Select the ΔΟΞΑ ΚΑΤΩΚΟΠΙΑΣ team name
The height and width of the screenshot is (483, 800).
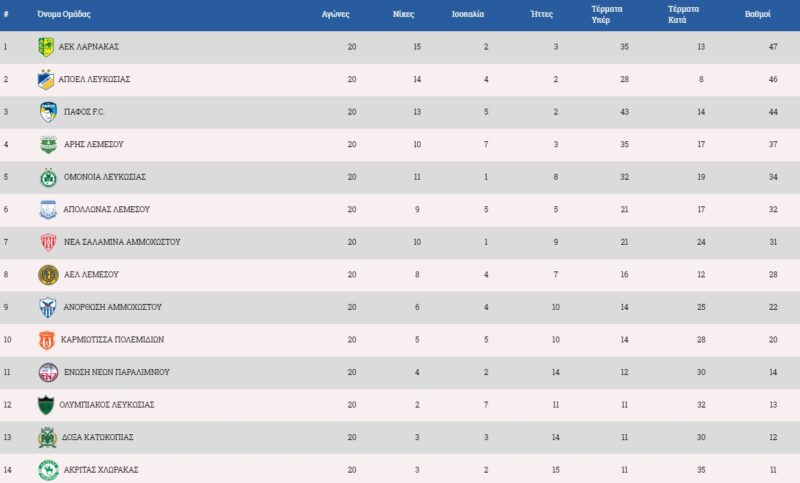tap(97, 438)
